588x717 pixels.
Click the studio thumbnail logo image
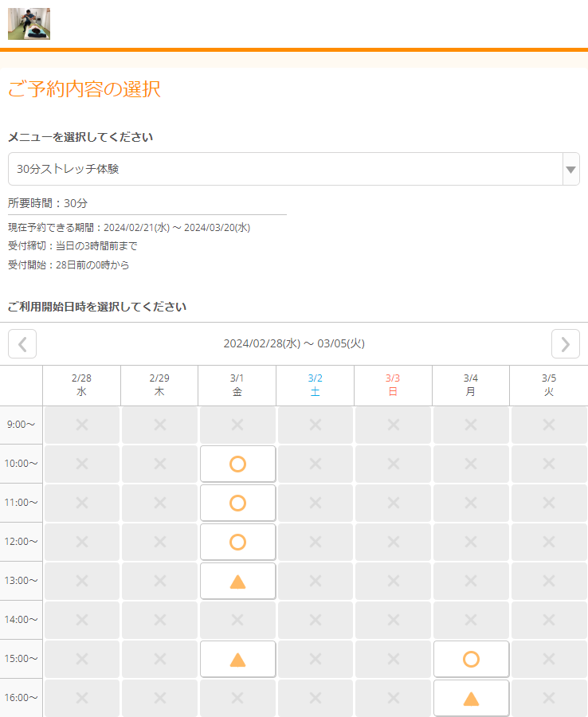pyautogui.click(x=29, y=24)
